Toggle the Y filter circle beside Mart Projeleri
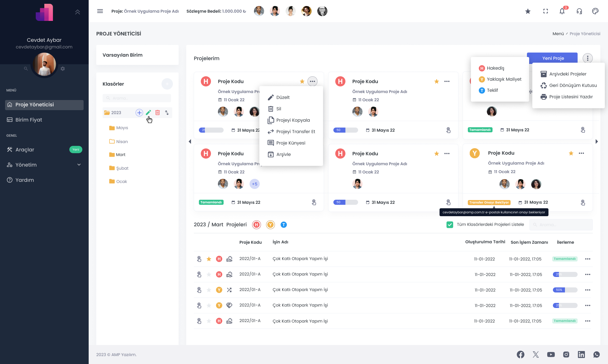 click(x=270, y=225)
